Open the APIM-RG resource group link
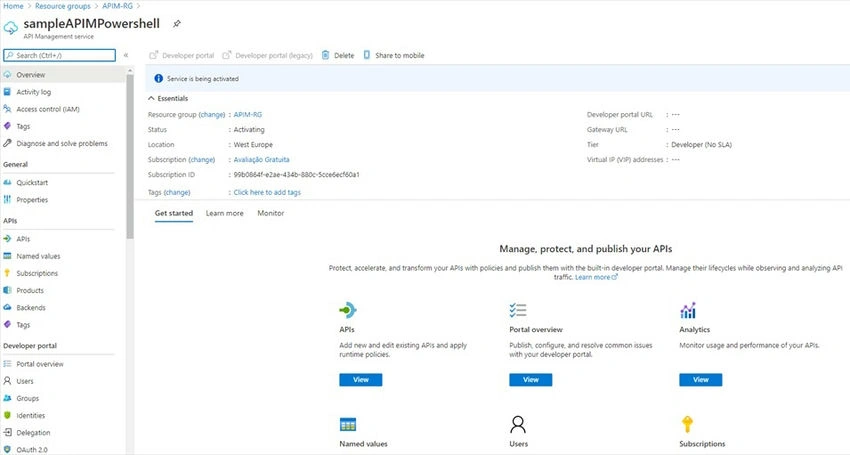 click(x=248, y=114)
